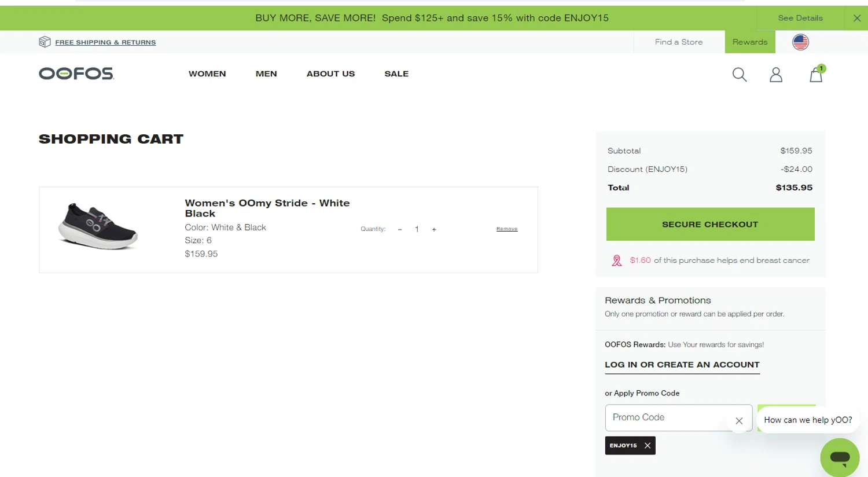Remove the ENJOY15 promo code tag

648,446
